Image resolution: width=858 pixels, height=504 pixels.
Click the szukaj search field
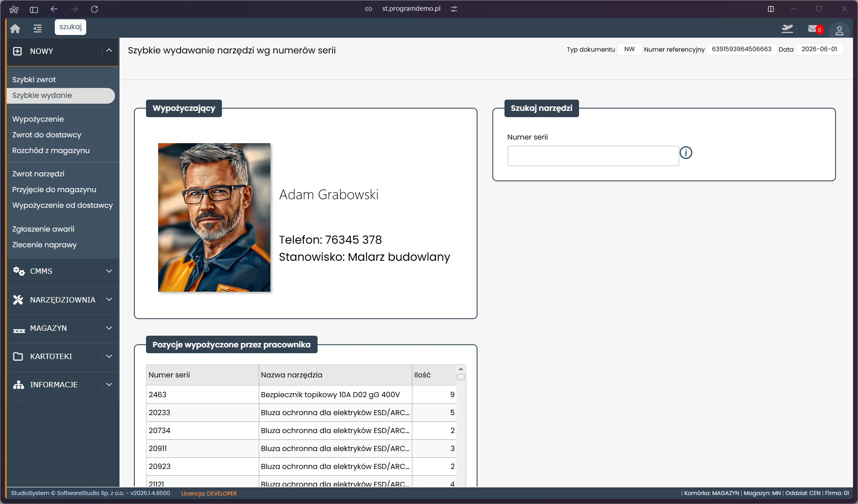[71, 27]
